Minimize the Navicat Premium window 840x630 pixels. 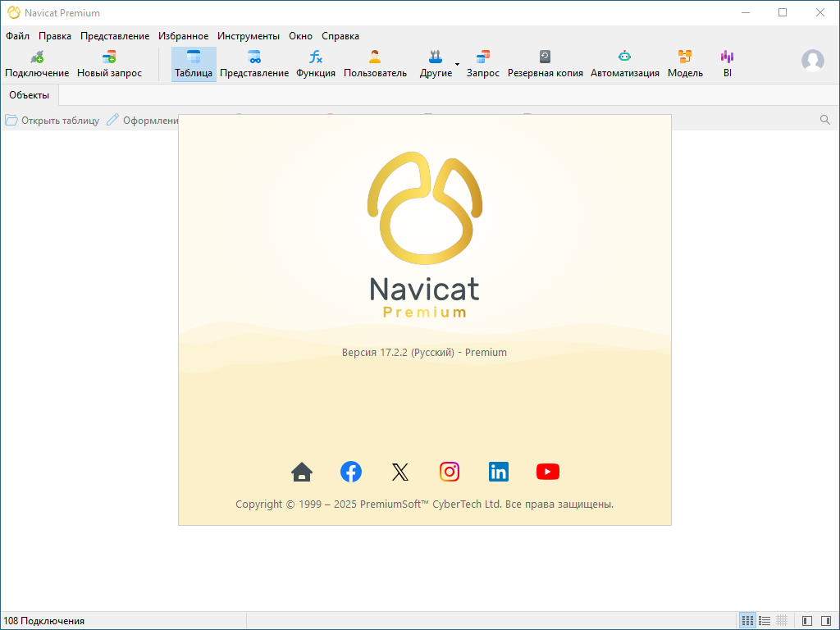point(745,13)
